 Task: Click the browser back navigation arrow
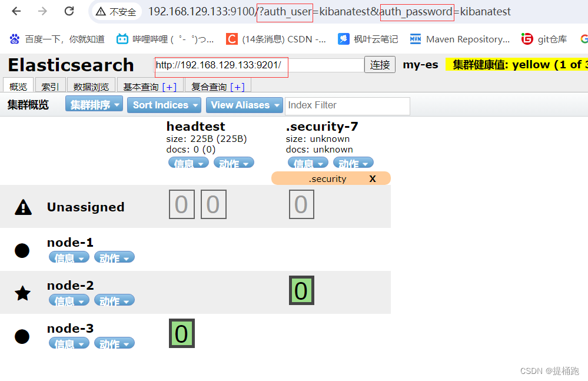point(16,11)
